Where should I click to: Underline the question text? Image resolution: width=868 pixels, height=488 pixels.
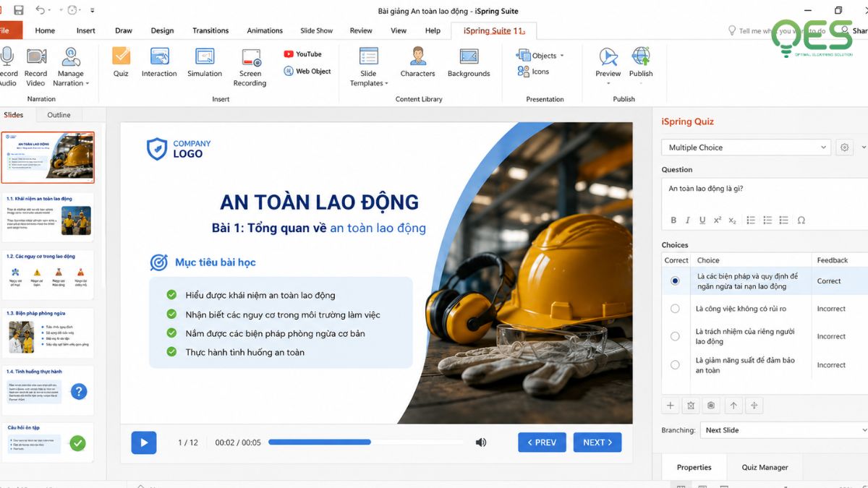(702, 221)
